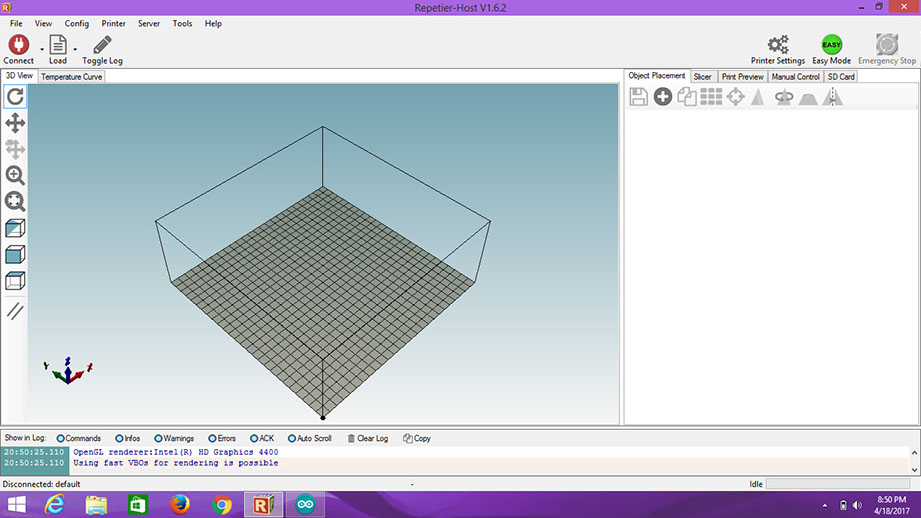The width and height of the screenshot is (921, 518).
Task: Open the File menu
Action: pyautogui.click(x=16, y=23)
